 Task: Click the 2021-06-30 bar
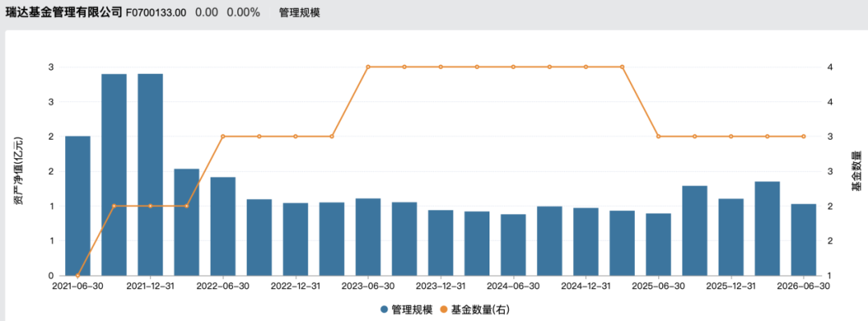point(77,205)
